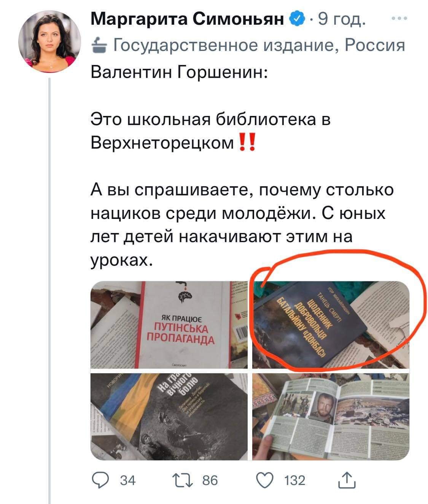Open the Государственное издание, Россия label
428x504 pixels.
click(x=259, y=45)
